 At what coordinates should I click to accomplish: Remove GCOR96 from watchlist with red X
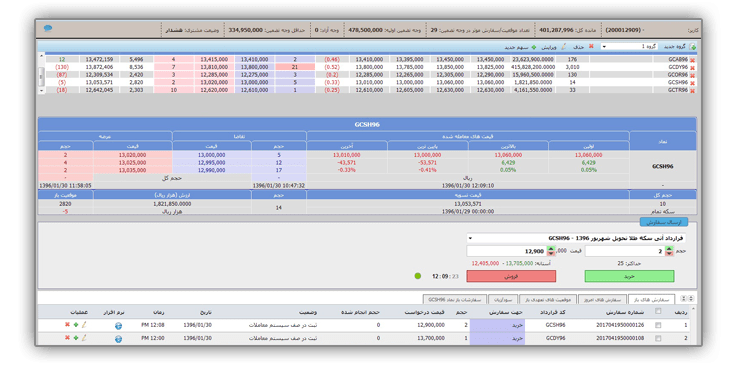click(x=692, y=76)
